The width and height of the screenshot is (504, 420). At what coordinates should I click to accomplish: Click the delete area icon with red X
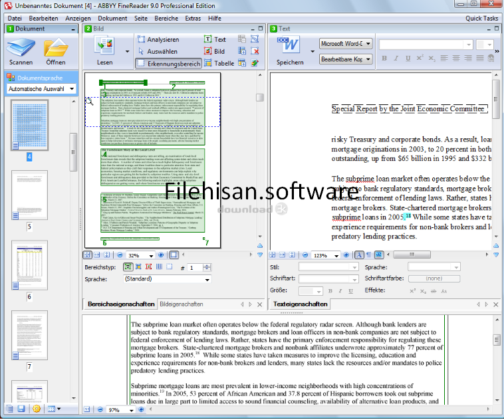(x=255, y=51)
